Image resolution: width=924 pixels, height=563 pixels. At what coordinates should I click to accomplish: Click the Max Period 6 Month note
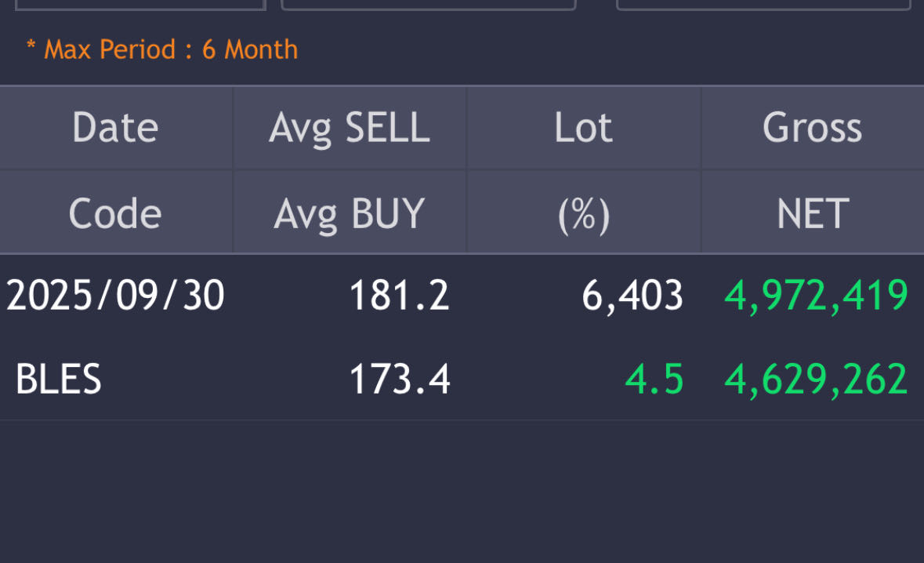[162, 50]
